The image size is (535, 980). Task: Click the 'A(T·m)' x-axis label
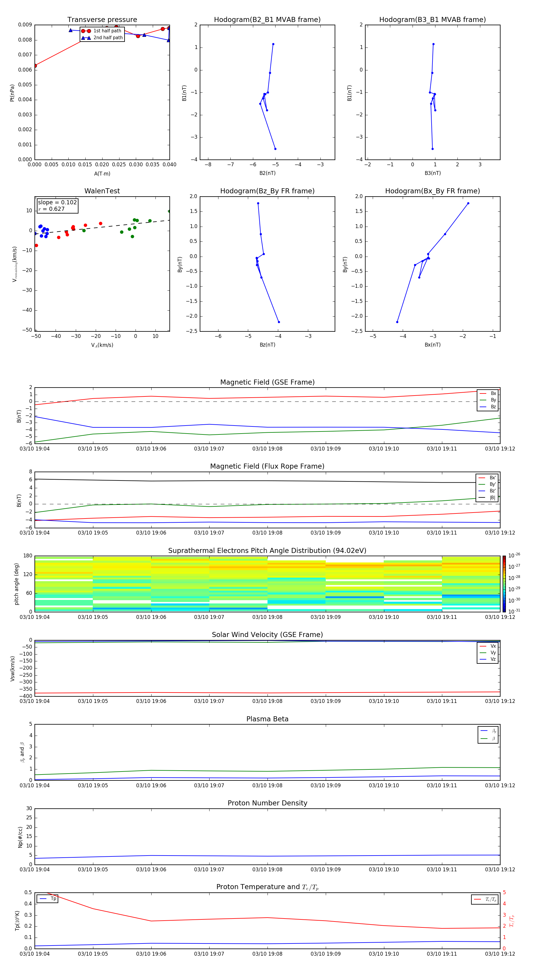coord(102,173)
